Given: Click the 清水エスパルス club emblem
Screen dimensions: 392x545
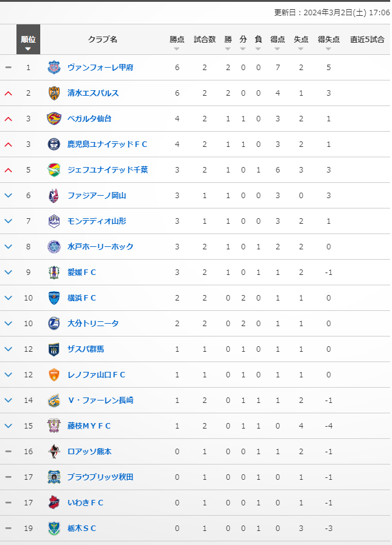Looking at the screenshot, I should (54, 93).
